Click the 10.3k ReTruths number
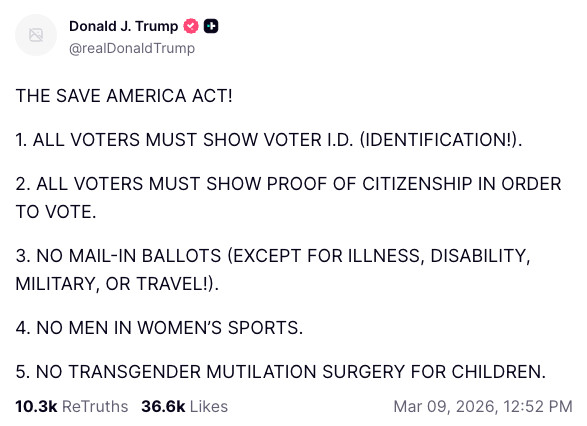This screenshot has height=426, width=587. point(36,407)
